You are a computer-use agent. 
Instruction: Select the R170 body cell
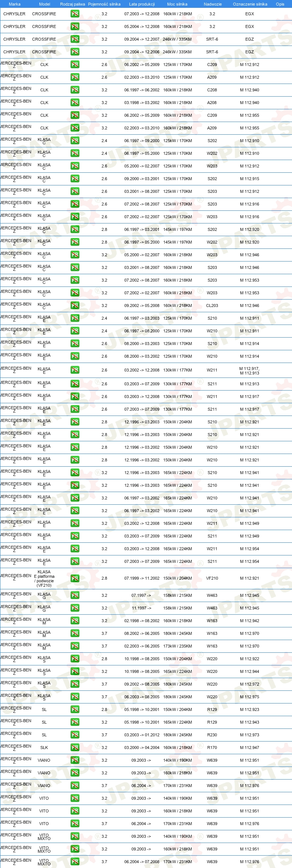[x=212, y=748]
